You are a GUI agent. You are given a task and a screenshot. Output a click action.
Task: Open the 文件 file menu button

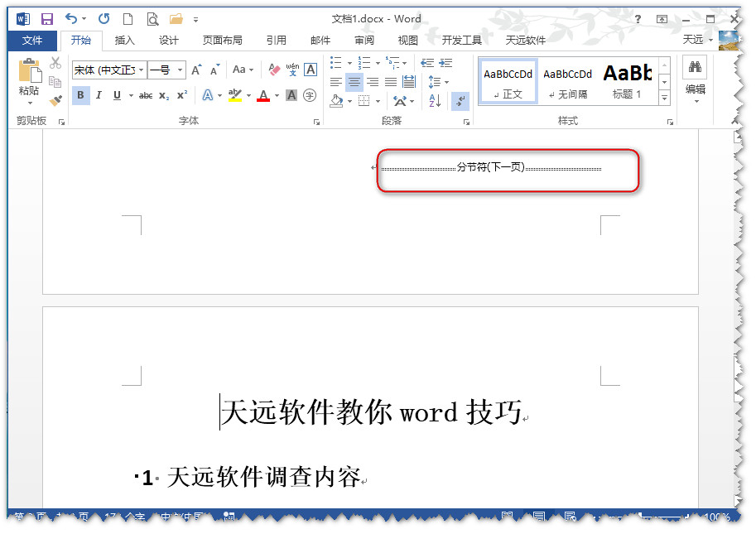pos(32,40)
